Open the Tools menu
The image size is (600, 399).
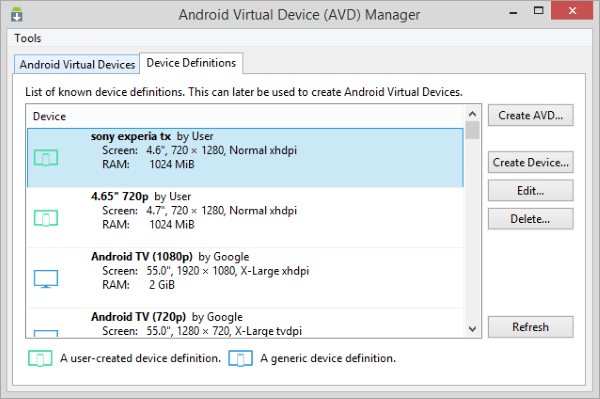tap(28, 38)
